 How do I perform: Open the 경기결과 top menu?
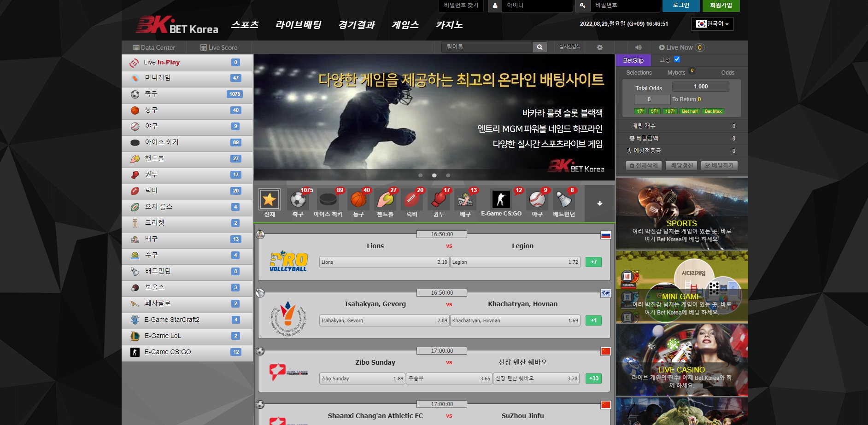(357, 25)
